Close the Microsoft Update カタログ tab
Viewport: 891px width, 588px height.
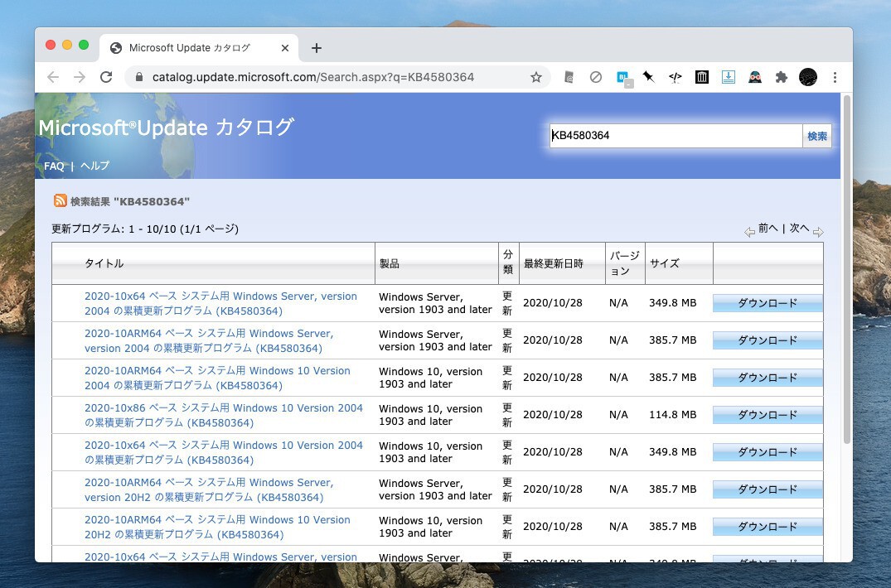(285, 48)
